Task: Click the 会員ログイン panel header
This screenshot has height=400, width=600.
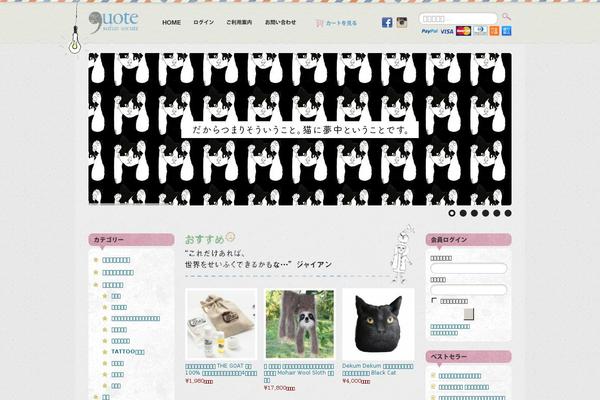Action: (x=469, y=240)
